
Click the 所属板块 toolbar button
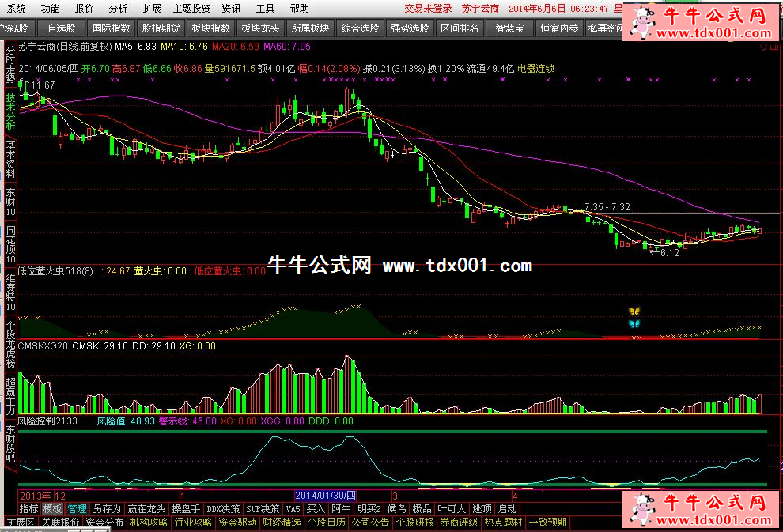coord(310,28)
